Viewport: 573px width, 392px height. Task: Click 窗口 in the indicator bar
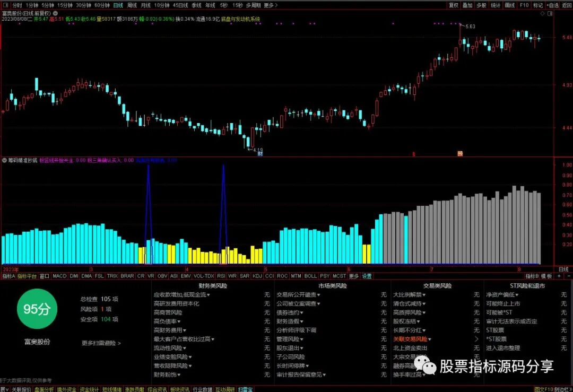pyautogui.click(x=45, y=276)
